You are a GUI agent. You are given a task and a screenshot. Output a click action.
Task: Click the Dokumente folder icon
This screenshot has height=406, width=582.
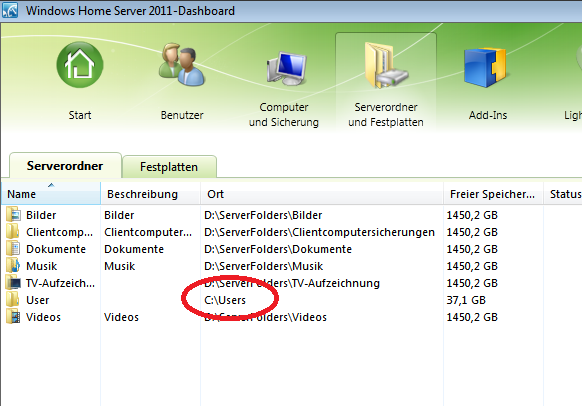tap(13, 249)
